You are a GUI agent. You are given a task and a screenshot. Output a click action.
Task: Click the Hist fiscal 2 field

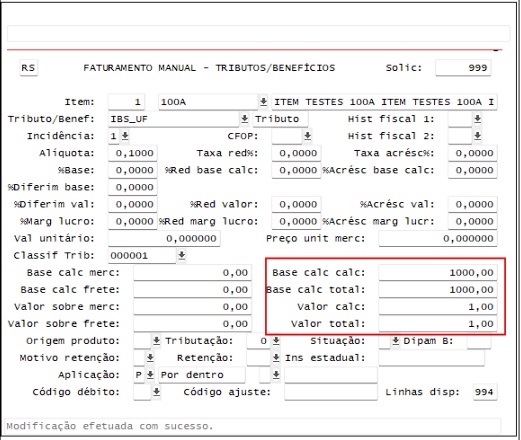(460, 136)
